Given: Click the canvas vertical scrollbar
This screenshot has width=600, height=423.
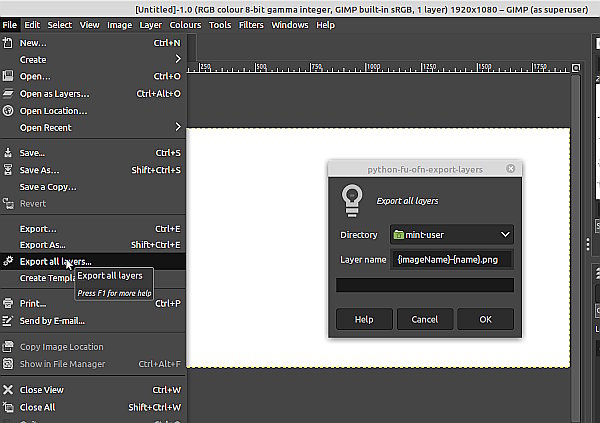Looking at the screenshot, I should 576,248.
